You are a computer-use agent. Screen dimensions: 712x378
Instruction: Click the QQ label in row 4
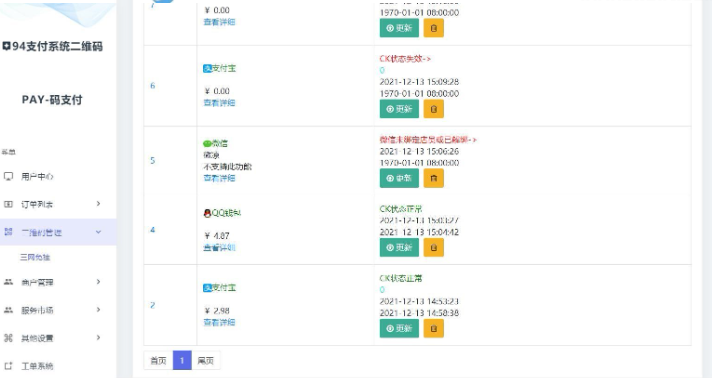(x=226, y=213)
